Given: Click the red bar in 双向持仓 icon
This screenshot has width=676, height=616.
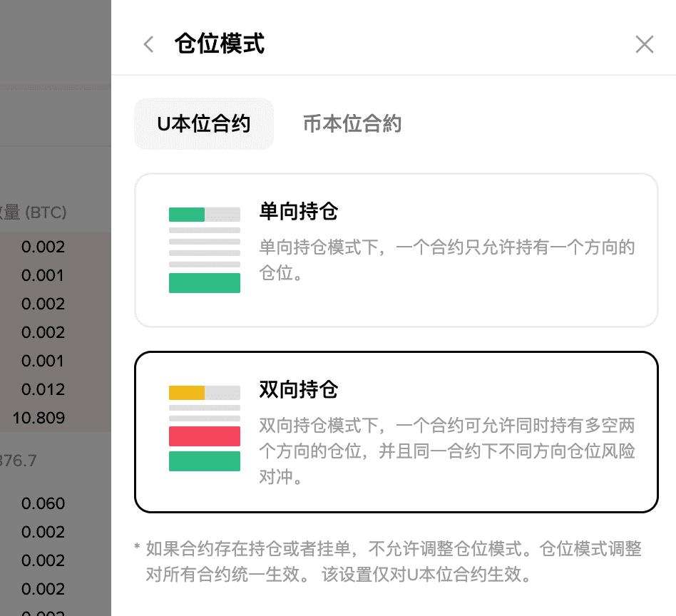Looking at the screenshot, I should (205, 436).
